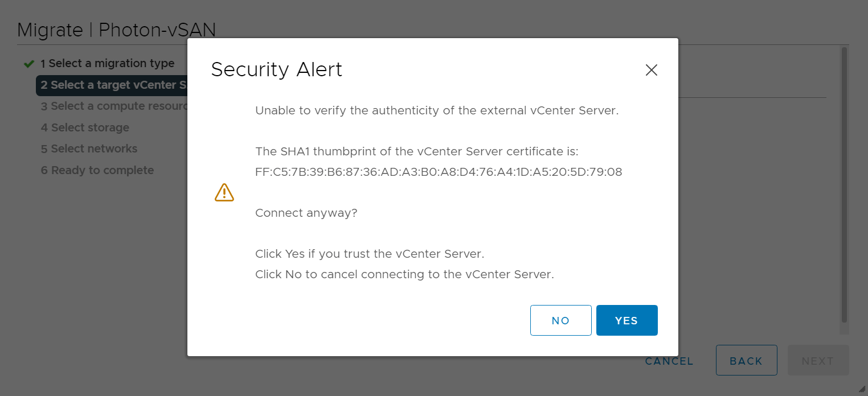Go to previous step with BACK

pos(746,361)
